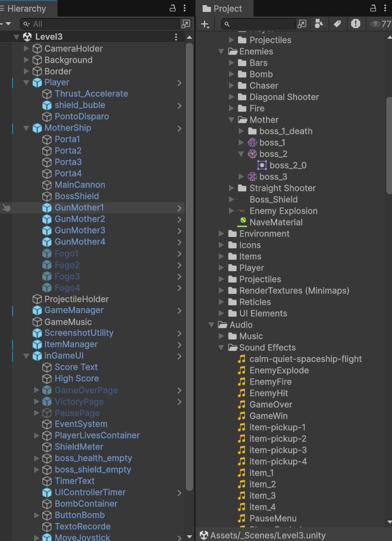Switch to the Hierarchy tab
392x541 pixels.
[26, 9]
